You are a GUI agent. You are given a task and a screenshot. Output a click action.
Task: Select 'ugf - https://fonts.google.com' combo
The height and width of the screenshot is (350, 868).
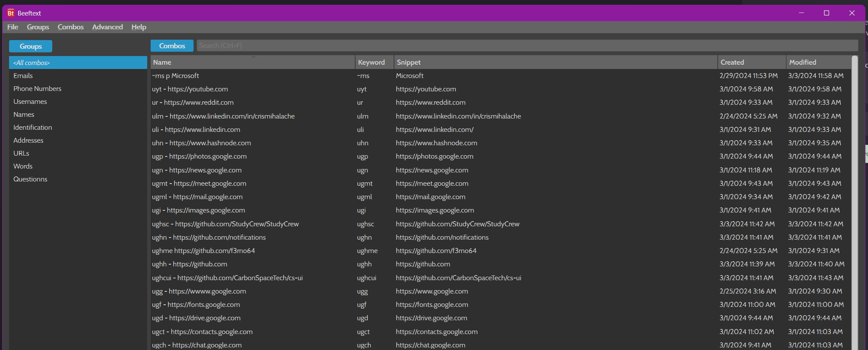(196, 304)
